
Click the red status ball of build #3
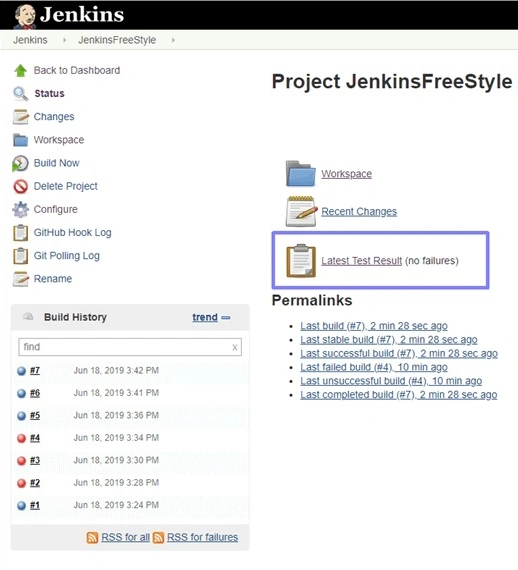21,461
